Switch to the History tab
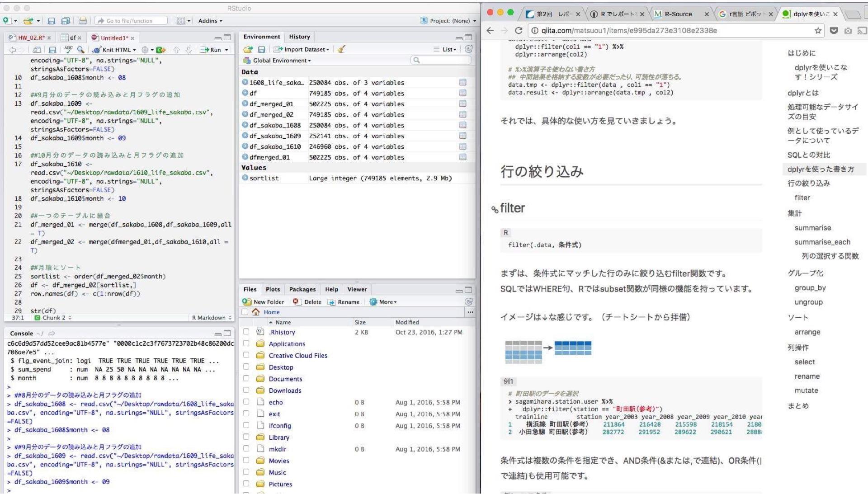 pyautogui.click(x=299, y=37)
